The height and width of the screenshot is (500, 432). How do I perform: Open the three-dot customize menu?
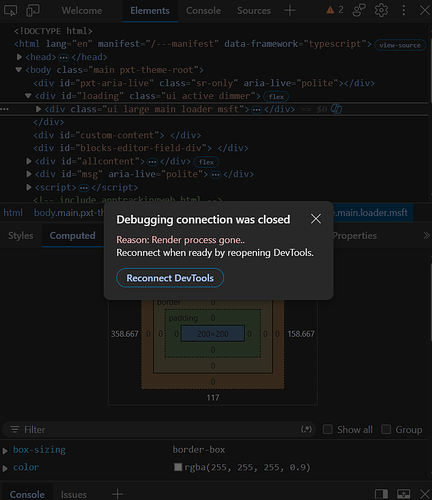[404, 10]
